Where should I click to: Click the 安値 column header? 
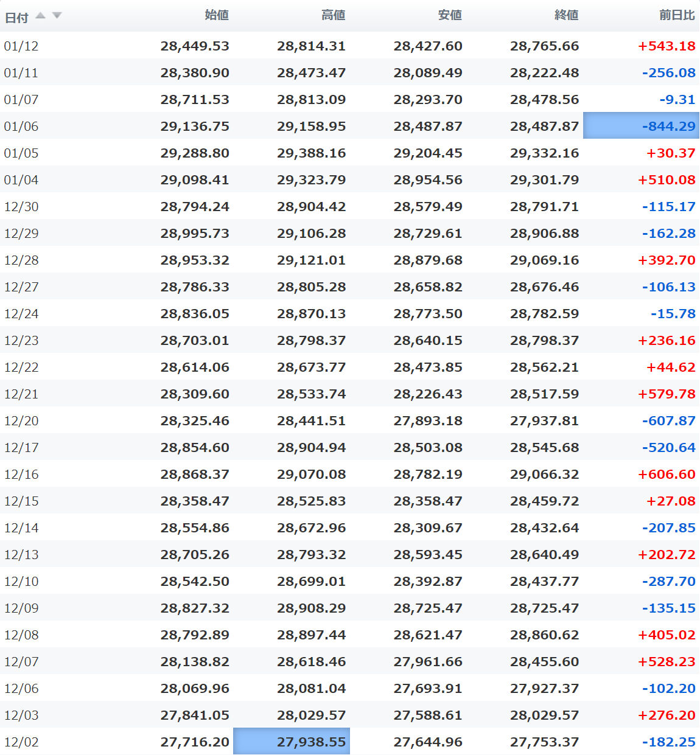coord(450,15)
